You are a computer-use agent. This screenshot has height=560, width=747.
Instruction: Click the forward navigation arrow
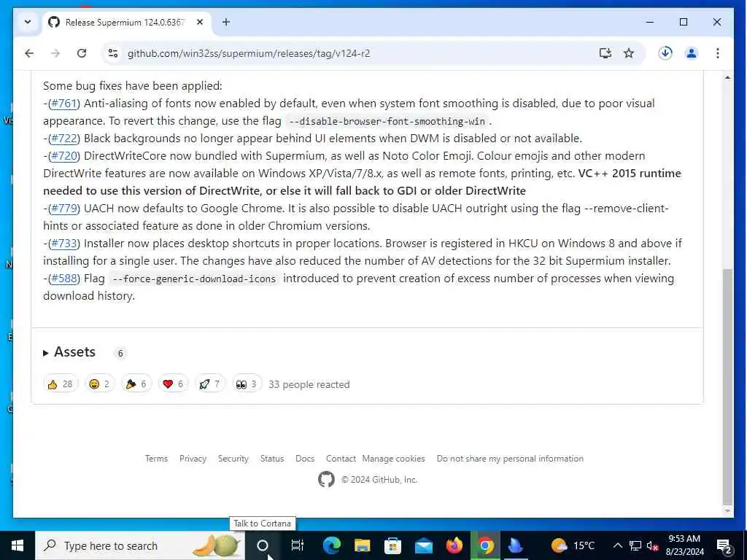point(55,53)
